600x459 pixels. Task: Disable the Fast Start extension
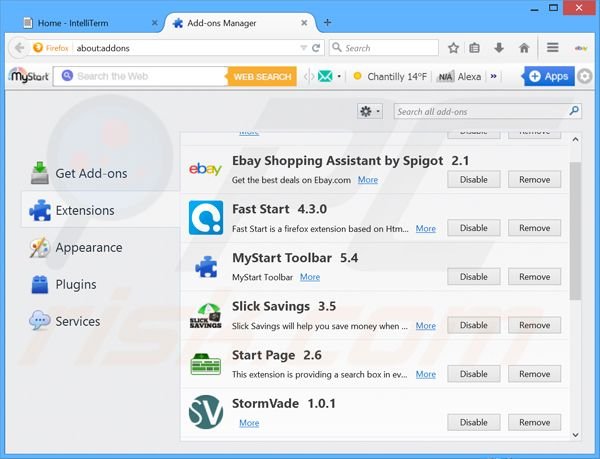[474, 228]
